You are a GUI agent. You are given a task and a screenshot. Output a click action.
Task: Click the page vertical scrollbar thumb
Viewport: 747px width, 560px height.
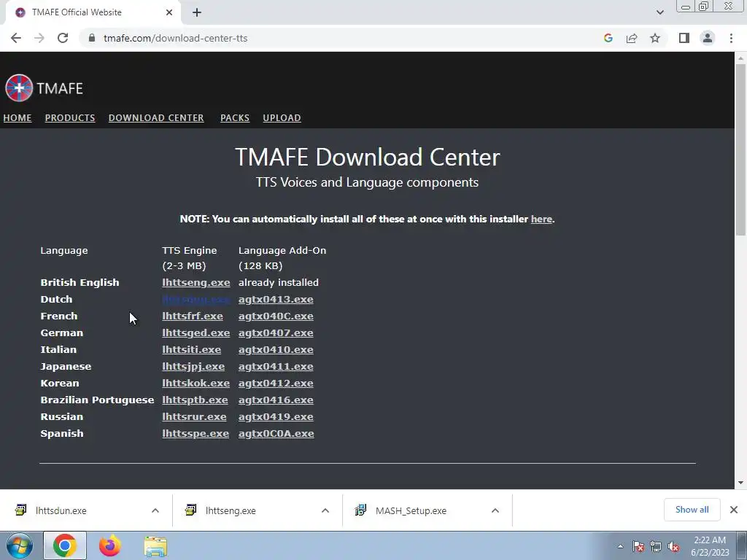tap(740, 149)
